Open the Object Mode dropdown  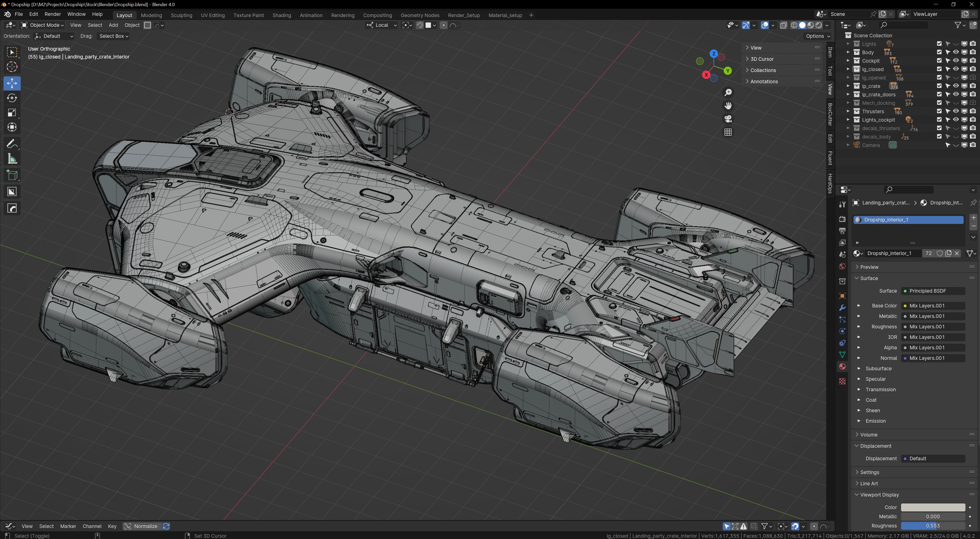[42, 25]
